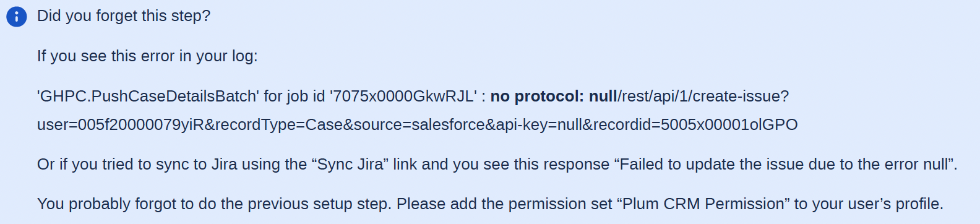Click the bold "no protocol: null" text
980x224 pixels.
tap(554, 96)
